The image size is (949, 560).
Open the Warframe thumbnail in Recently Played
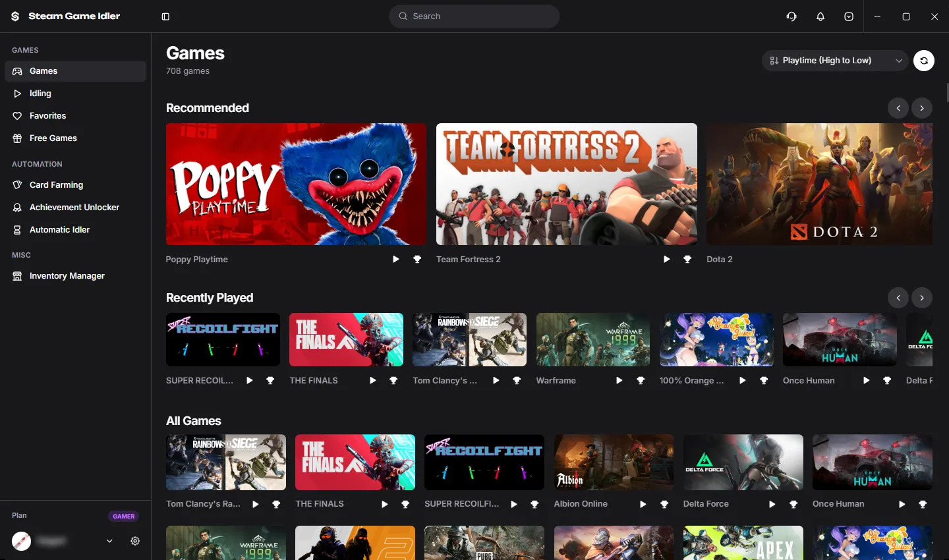(593, 339)
